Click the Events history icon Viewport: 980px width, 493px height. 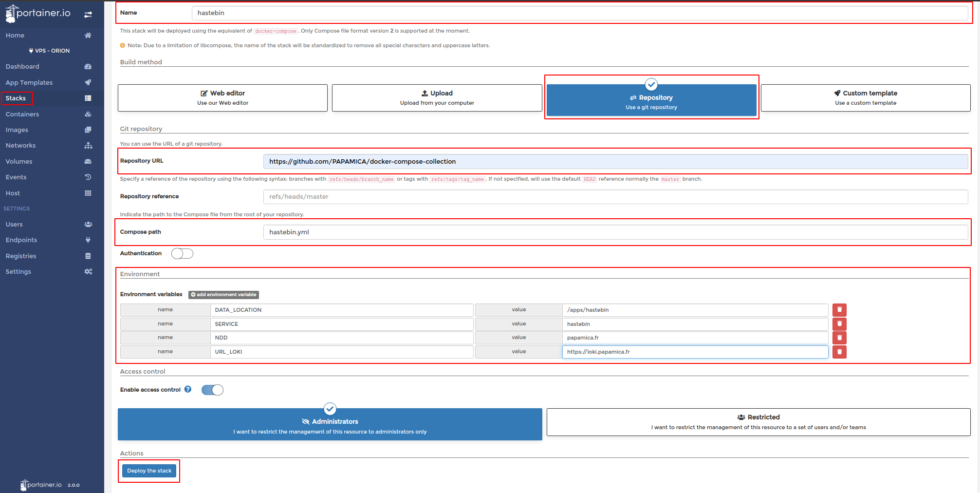tap(88, 177)
